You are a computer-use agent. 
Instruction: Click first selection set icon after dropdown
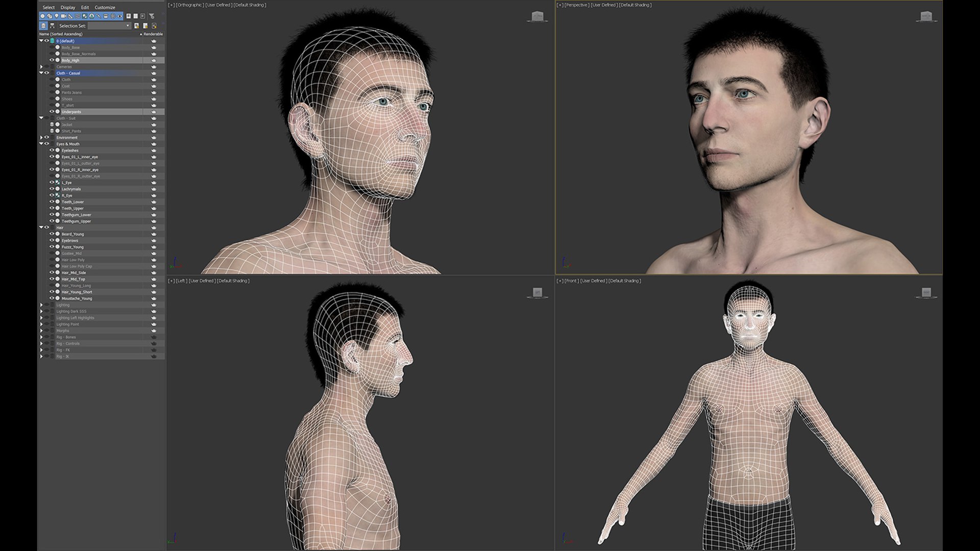tap(136, 26)
